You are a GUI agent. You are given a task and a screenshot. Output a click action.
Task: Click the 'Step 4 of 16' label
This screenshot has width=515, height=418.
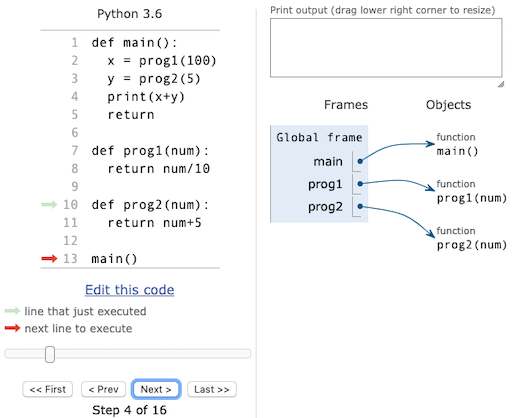129,410
